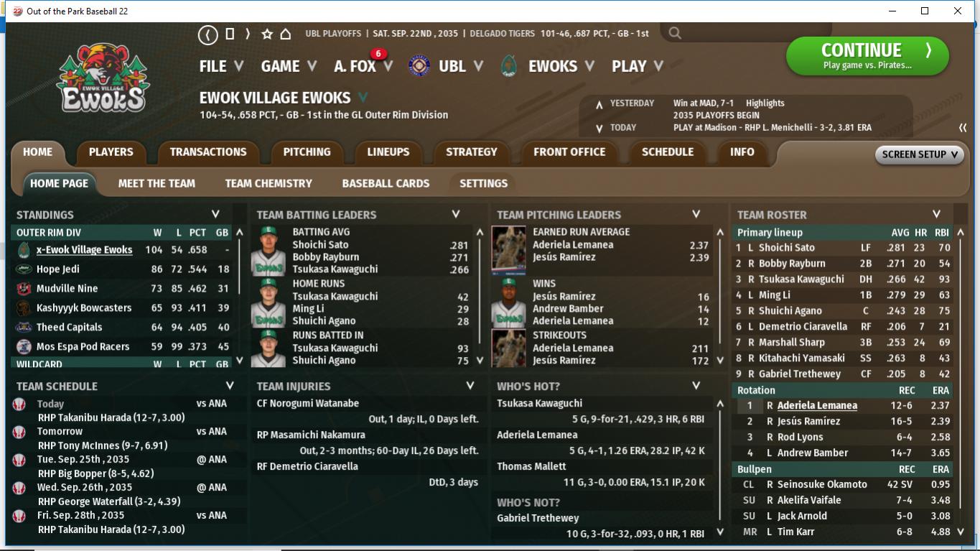
Task: Click the Standings scroll-down arrow
Action: coord(239,361)
